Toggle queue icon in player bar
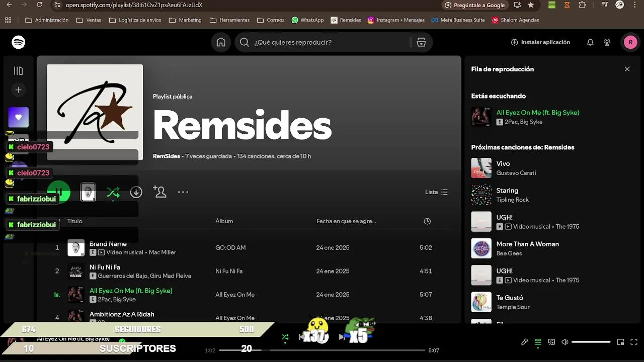Viewport: 644px width, 362px height. click(x=538, y=342)
